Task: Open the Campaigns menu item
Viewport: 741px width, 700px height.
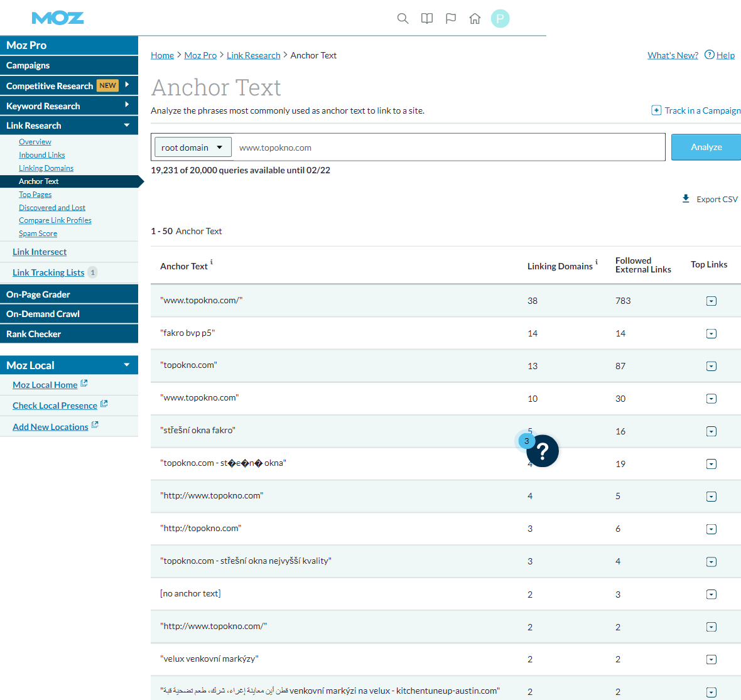Action: 28,65
